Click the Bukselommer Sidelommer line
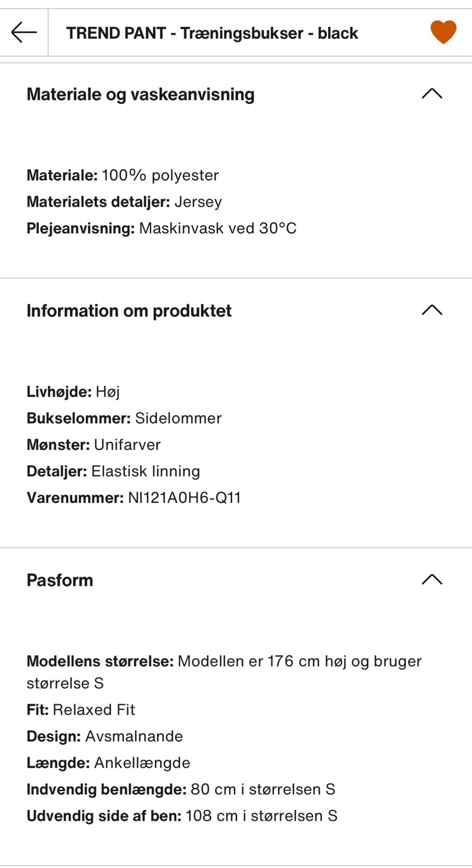472x868 pixels. tap(124, 418)
